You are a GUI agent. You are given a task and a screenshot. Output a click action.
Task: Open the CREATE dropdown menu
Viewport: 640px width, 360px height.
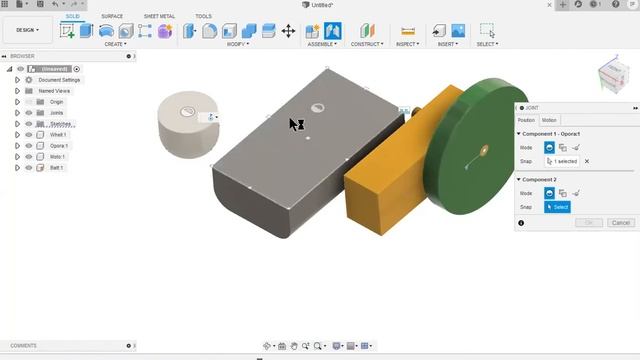pyautogui.click(x=116, y=44)
